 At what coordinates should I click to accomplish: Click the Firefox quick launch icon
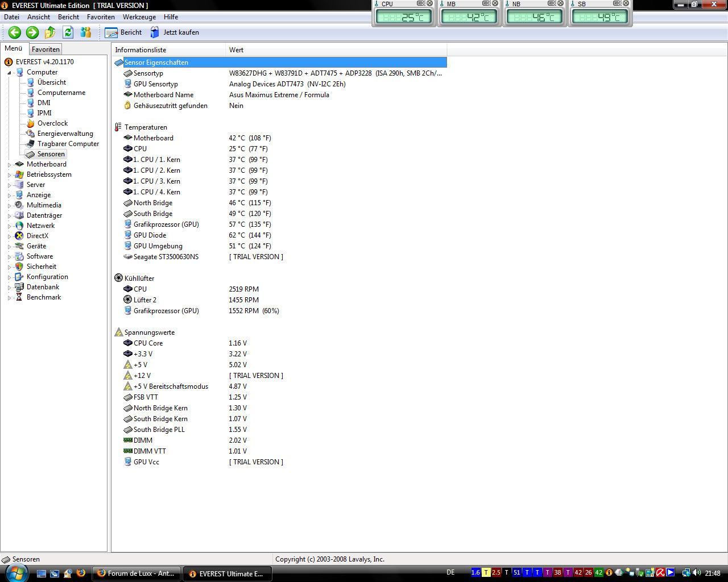coord(81,573)
